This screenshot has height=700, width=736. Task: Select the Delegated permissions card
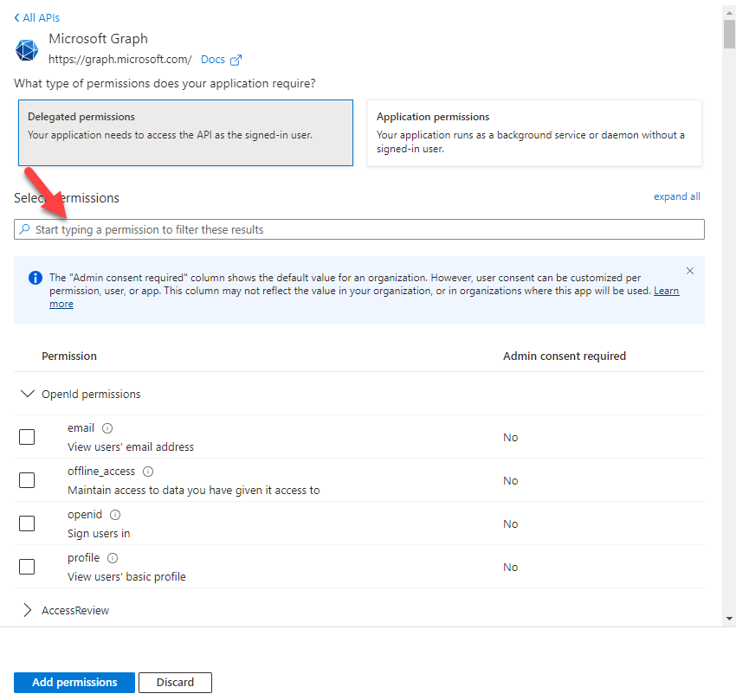point(185,132)
